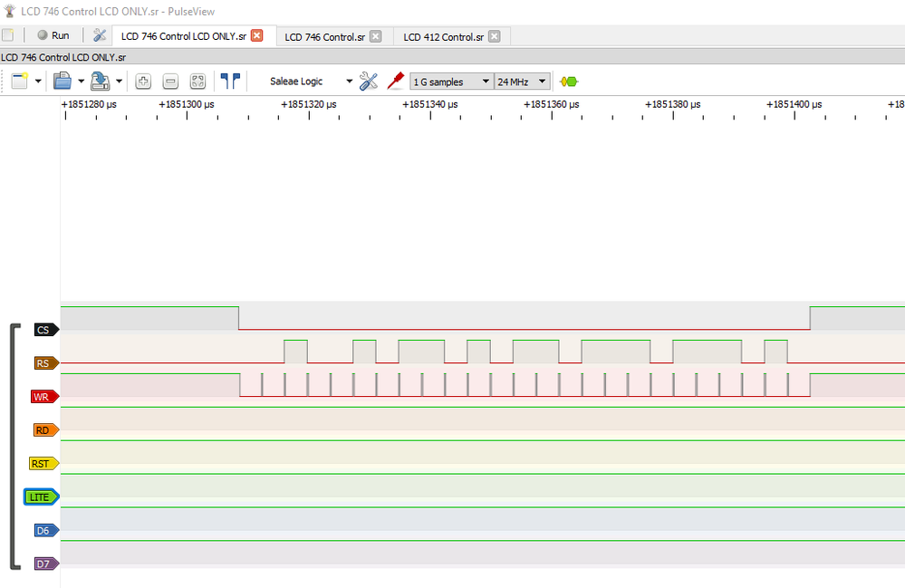Click the Open file folder icon
Image resolution: width=905 pixels, height=588 pixels.
point(63,81)
